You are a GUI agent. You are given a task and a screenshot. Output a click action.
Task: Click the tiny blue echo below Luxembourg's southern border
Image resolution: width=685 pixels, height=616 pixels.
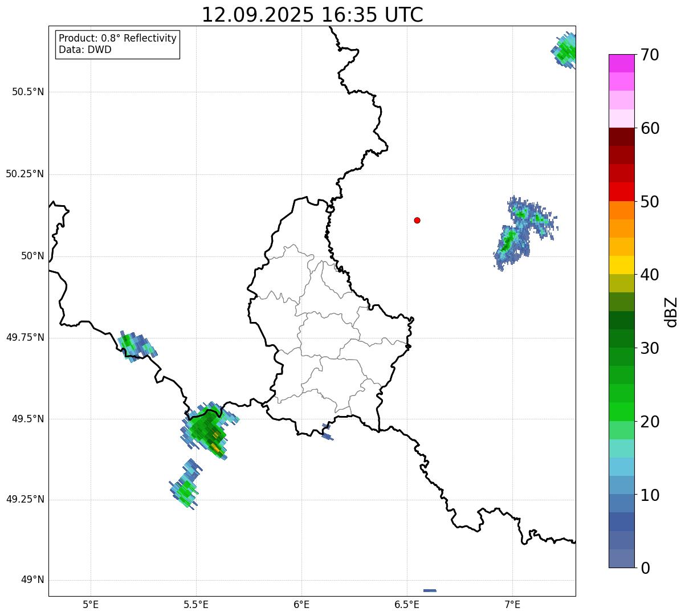[x=327, y=433]
